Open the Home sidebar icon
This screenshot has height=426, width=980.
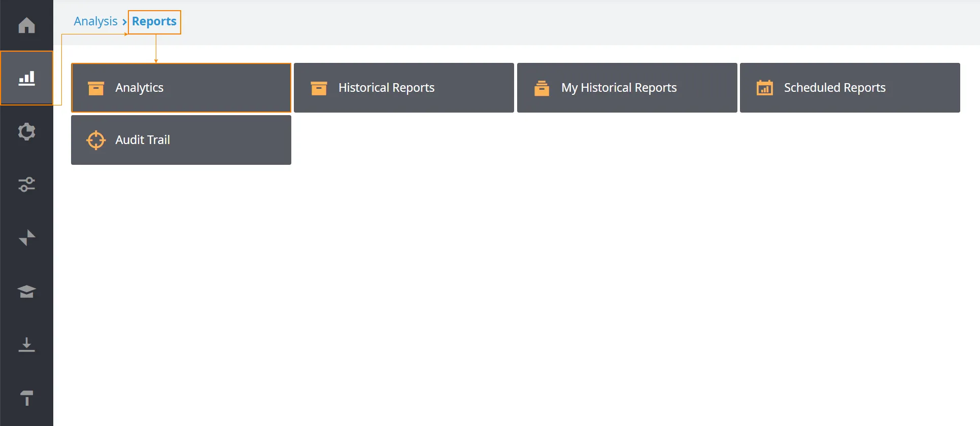[26, 25]
